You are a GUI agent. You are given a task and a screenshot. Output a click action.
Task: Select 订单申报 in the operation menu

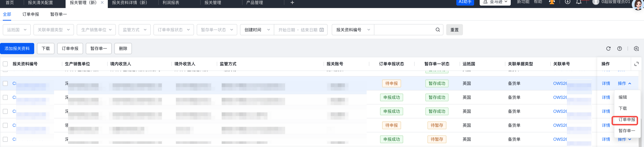627,120
